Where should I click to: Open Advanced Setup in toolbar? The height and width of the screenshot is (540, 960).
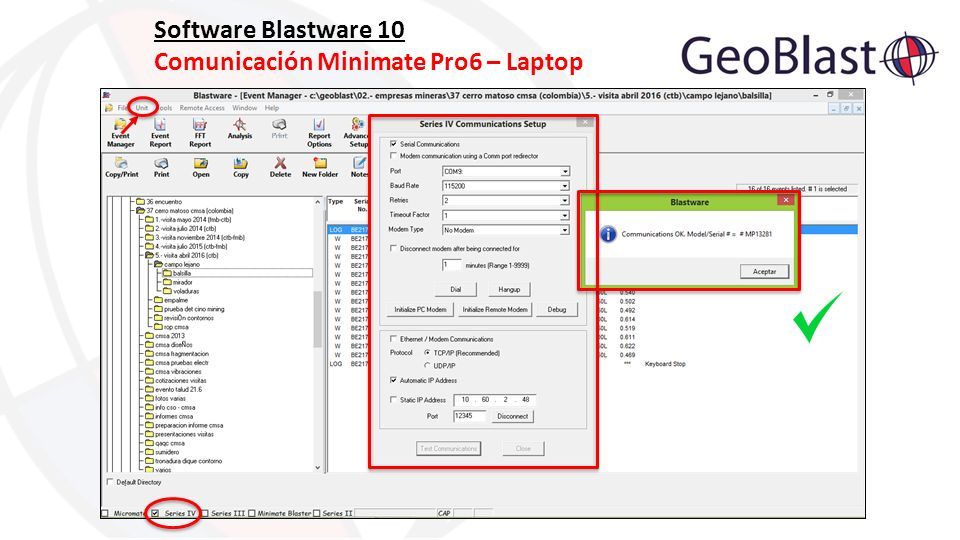pos(356,133)
